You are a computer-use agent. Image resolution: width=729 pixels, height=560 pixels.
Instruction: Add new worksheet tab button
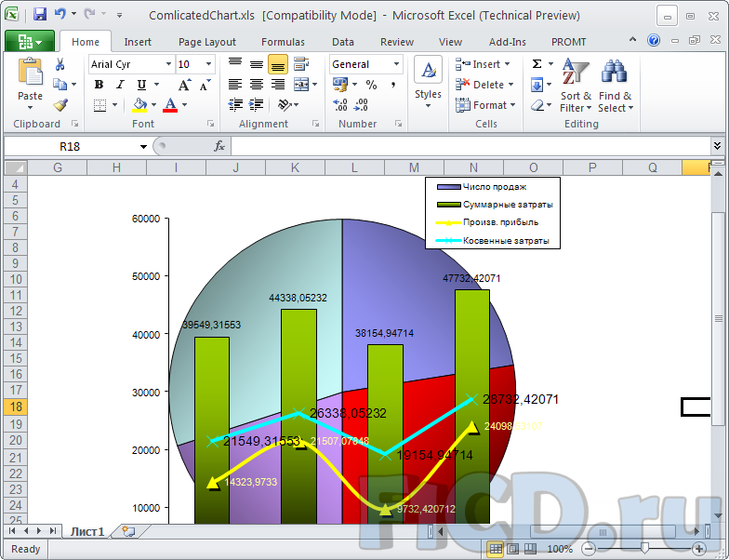click(x=128, y=530)
